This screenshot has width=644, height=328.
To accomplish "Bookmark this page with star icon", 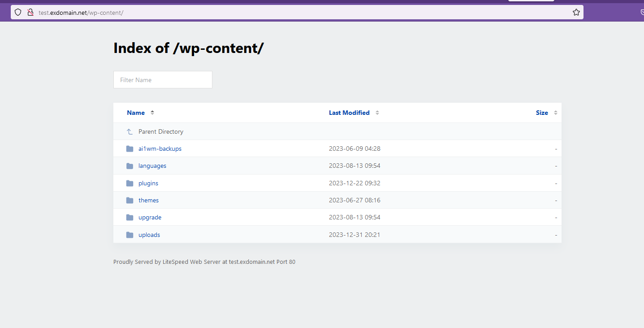I will [576, 13].
